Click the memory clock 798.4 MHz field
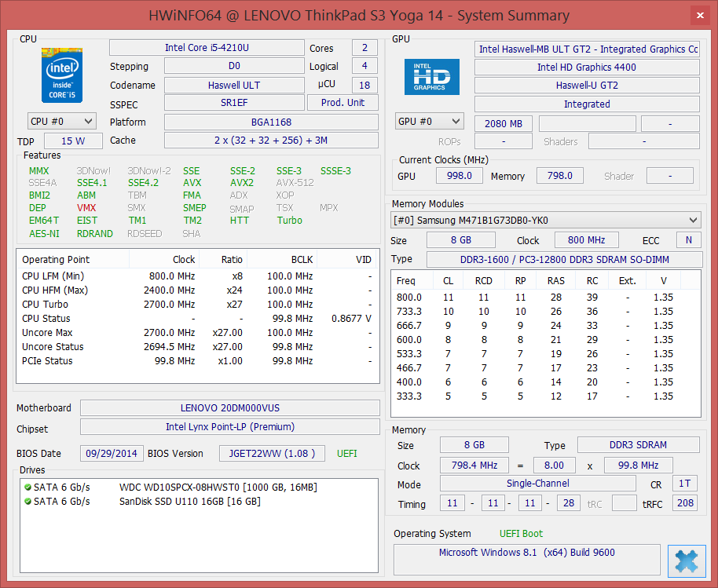This screenshot has height=588, width=718. (474, 466)
